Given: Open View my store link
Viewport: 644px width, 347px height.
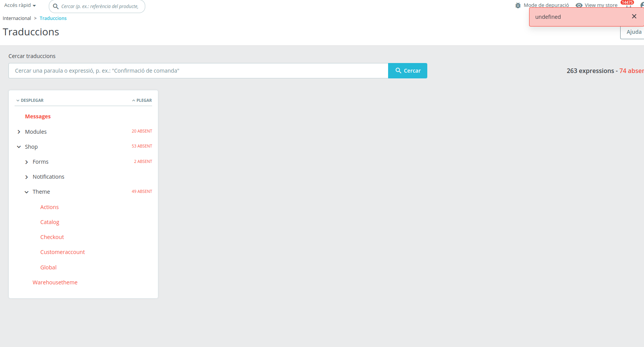Looking at the screenshot, I should [x=601, y=5].
